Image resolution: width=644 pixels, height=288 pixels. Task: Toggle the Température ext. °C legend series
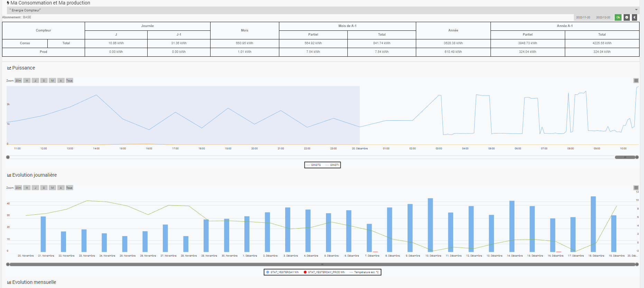coord(364,272)
